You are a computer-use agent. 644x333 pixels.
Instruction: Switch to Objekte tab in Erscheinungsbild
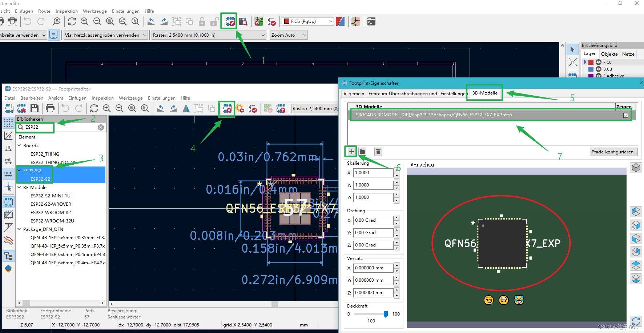point(609,54)
